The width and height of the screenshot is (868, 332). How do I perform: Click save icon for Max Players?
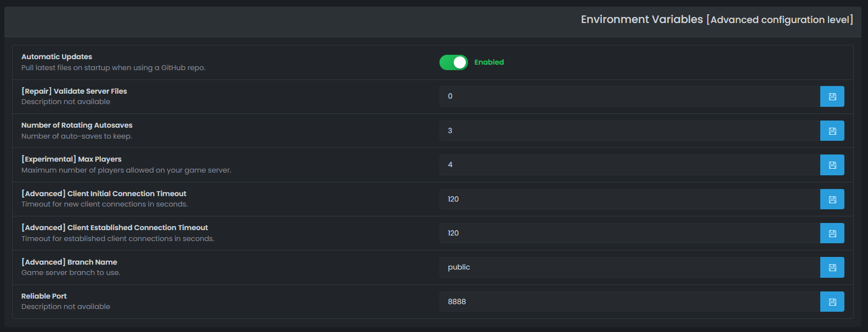point(832,165)
